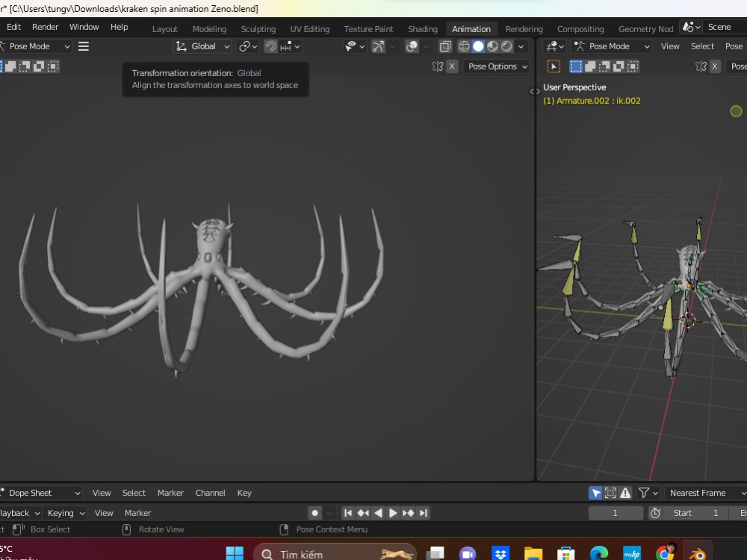Switch to rendered viewport shading
Viewport: 747px width, 560px height.
tap(507, 46)
